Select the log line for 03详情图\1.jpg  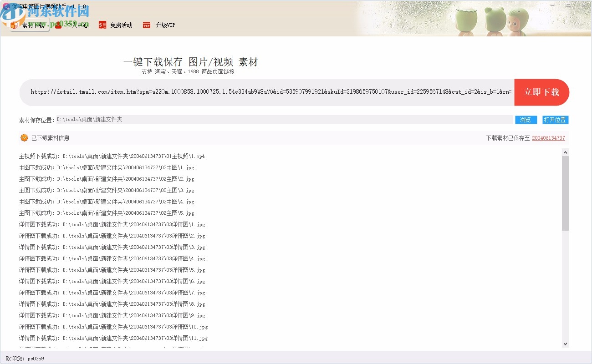[112, 224]
